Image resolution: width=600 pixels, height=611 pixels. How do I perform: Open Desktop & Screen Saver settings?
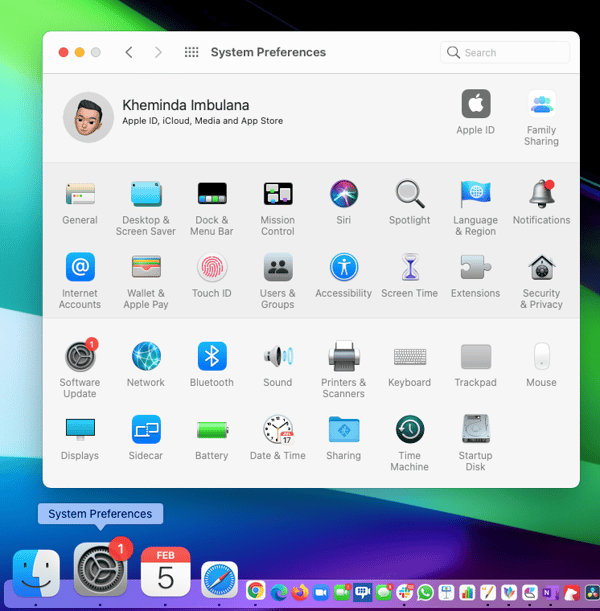coord(146,208)
